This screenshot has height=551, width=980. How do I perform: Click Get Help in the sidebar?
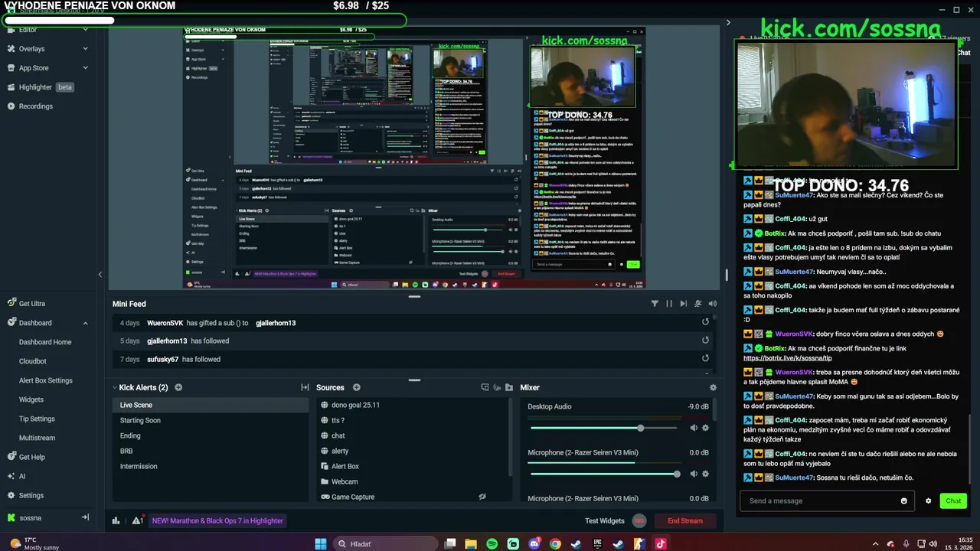(31, 457)
